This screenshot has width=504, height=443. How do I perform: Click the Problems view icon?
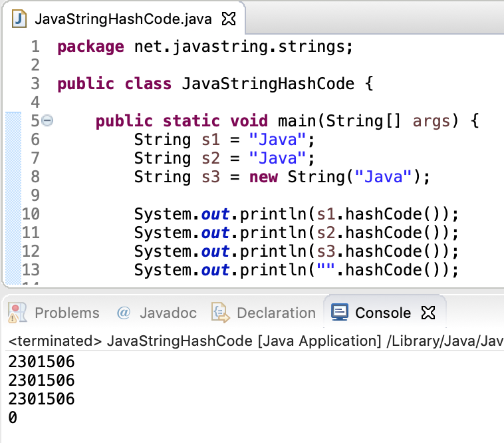19,313
